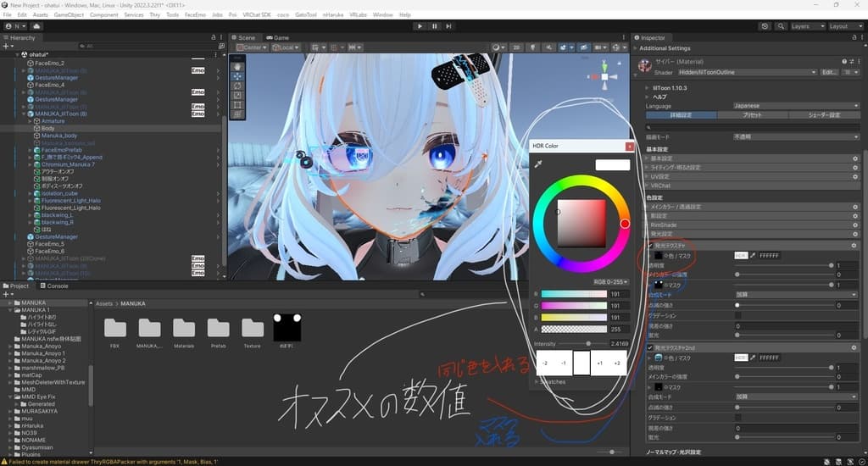The width and height of the screenshot is (868, 466).
Task: Open the VRChat SDK menu
Action: point(257,15)
